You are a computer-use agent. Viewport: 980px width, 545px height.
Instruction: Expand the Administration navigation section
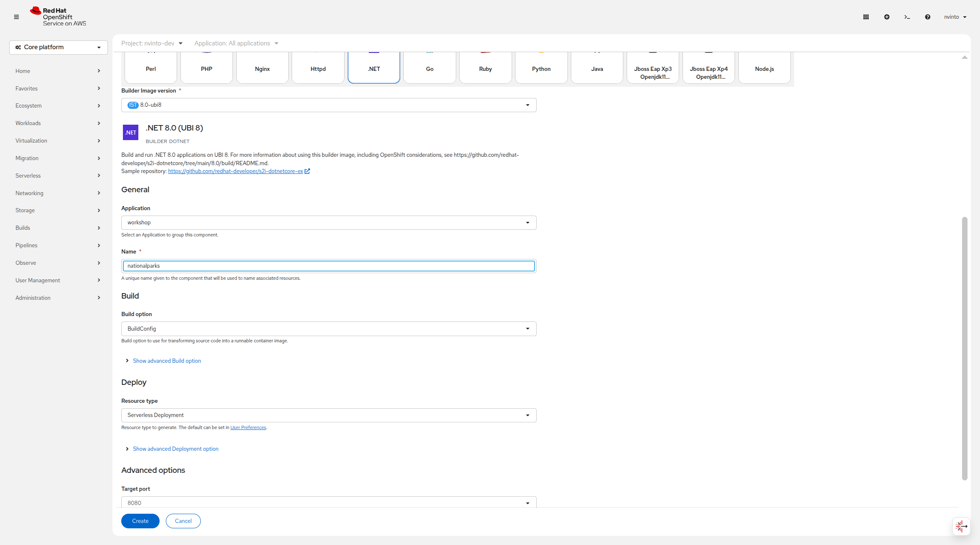click(58, 298)
